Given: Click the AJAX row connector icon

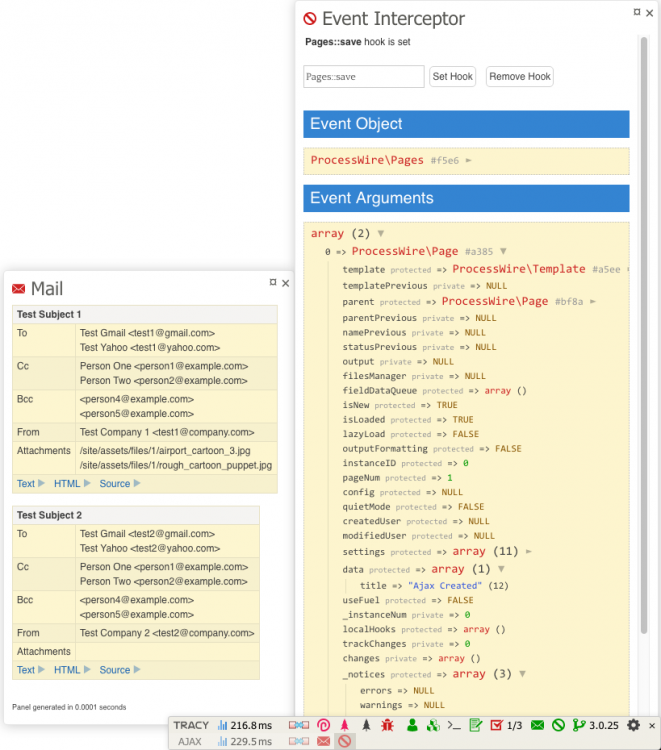Looking at the screenshot, I should point(299,741).
